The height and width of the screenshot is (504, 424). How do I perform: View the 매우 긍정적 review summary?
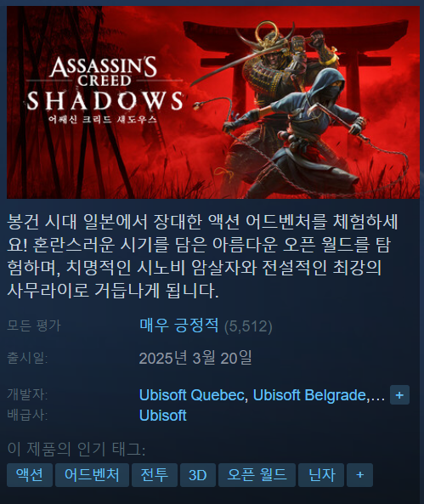[x=179, y=326]
